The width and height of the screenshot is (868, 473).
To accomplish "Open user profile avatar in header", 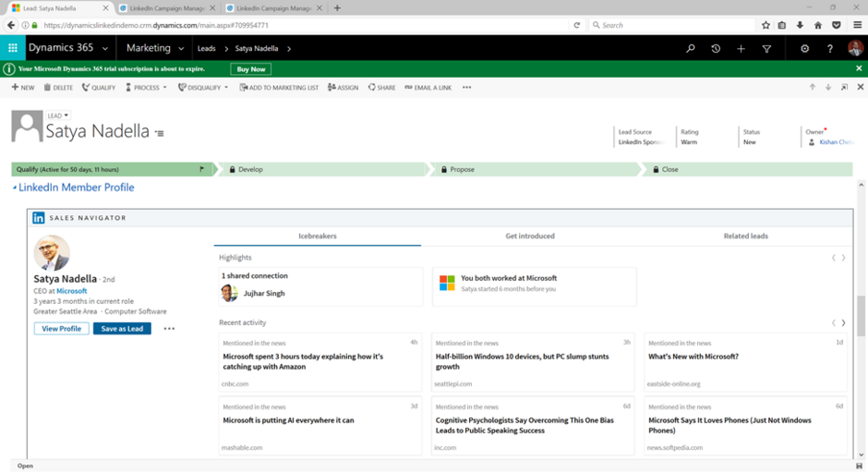I will (855, 48).
